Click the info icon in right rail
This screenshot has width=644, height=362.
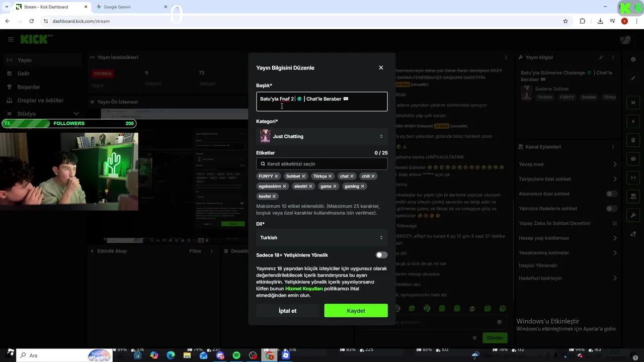[x=633, y=59]
